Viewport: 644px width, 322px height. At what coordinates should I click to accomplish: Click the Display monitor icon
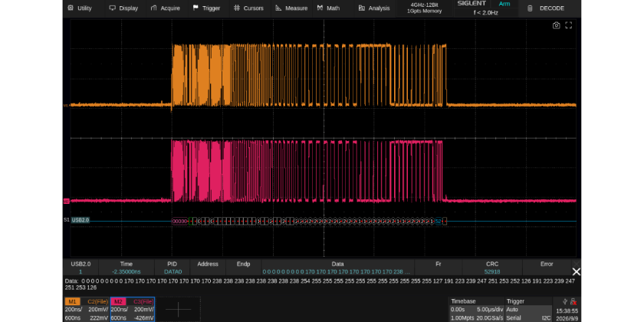click(112, 8)
